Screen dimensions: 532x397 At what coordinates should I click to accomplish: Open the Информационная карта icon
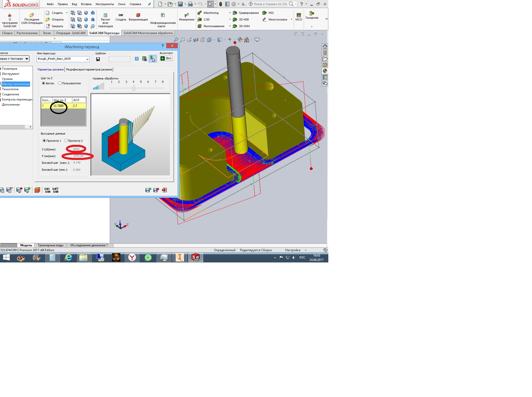[163, 15]
